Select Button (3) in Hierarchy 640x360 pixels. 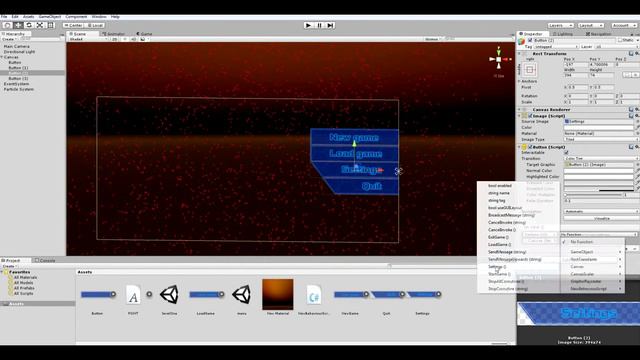[18, 78]
